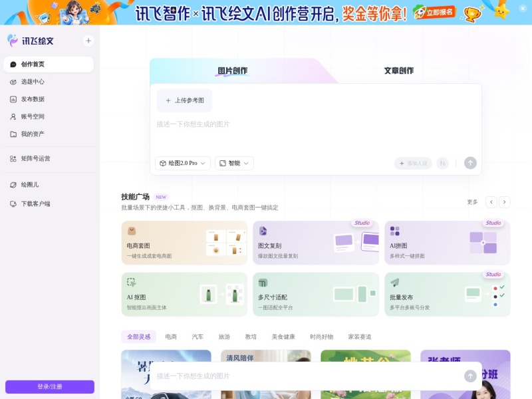Select the 旅游 category tab
The height and width of the screenshot is (399, 532).
point(224,337)
